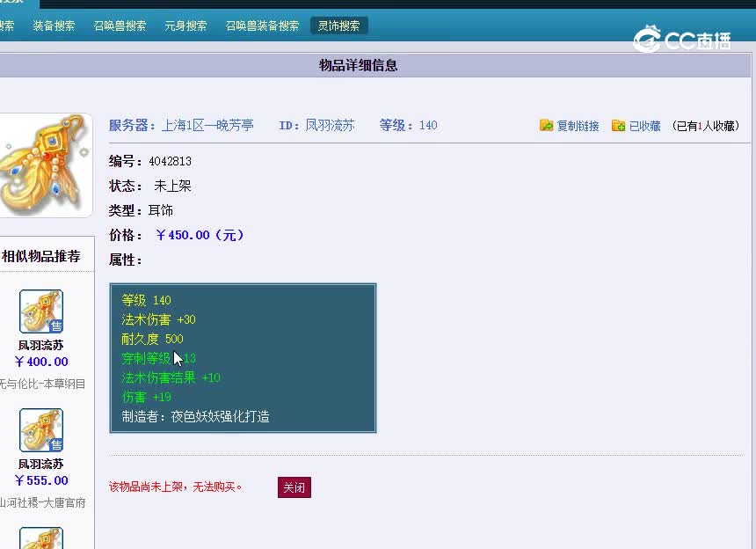The width and height of the screenshot is (756, 549).
Task: Click the favorited folder icon
Action: click(618, 126)
